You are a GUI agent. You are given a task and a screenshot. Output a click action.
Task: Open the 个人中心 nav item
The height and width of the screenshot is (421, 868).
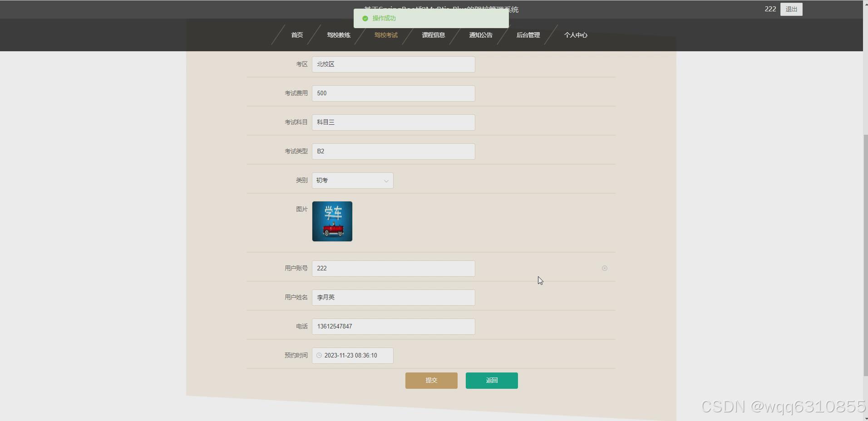point(576,35)
